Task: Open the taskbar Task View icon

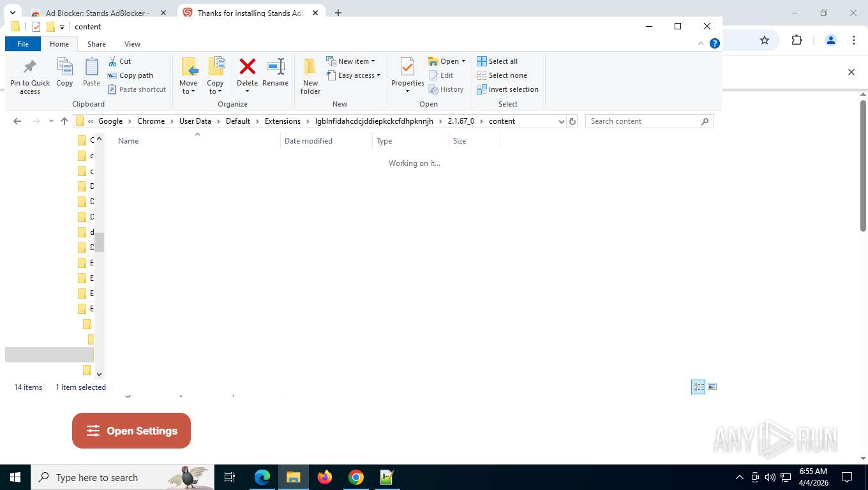Action: point(230,477)
